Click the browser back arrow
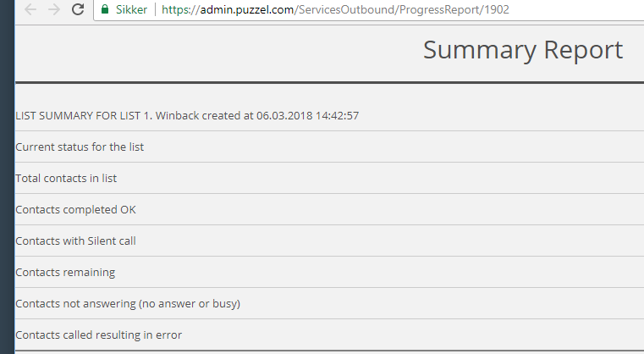Viewport: 644px width, 354px height. (30, 10)
